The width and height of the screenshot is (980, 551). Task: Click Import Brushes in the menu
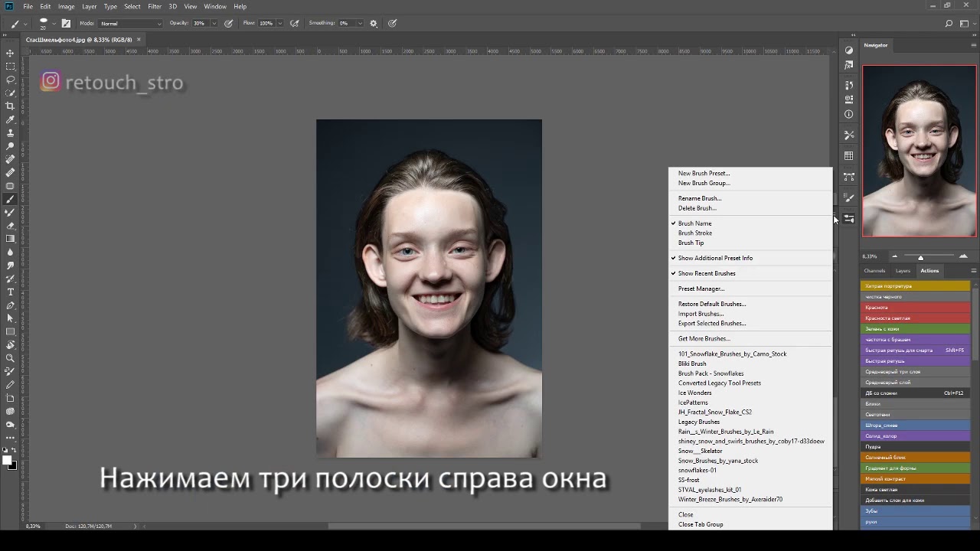(700, 314)
